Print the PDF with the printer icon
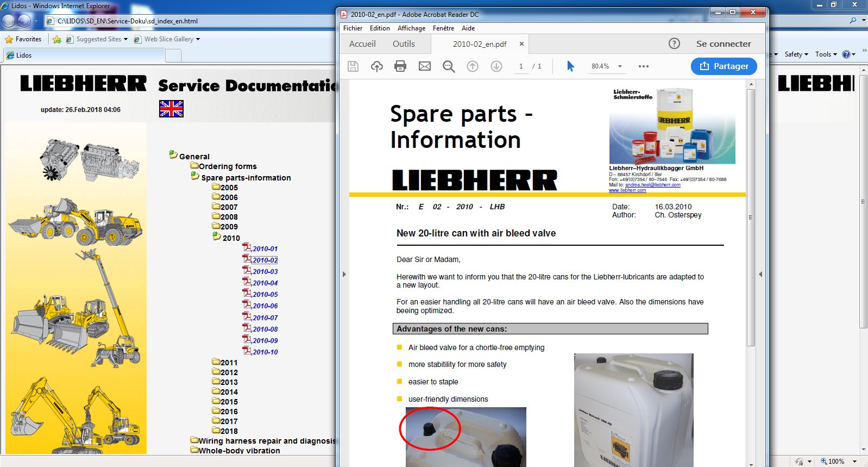Screen dimensions: 868x467 (x=400, y=66)
